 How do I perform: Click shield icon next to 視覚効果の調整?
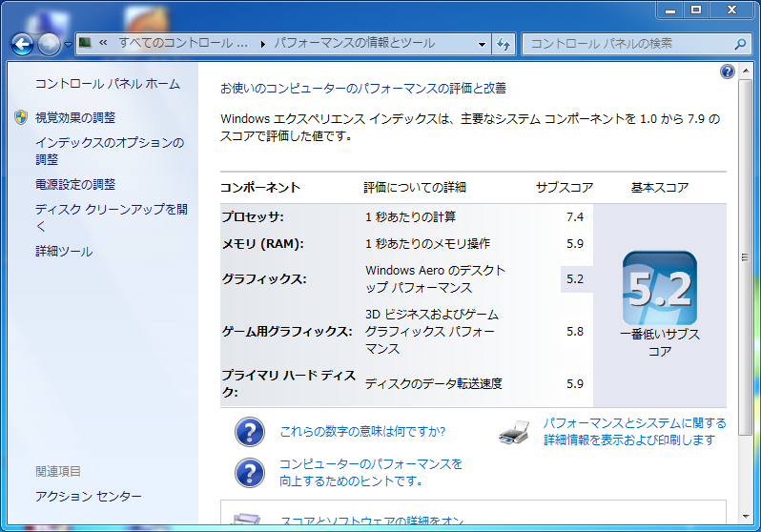pos(21,117)
